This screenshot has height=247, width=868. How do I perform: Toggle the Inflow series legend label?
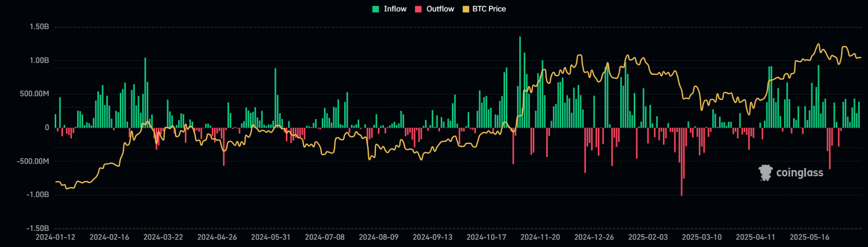click(x=395, y=9)
